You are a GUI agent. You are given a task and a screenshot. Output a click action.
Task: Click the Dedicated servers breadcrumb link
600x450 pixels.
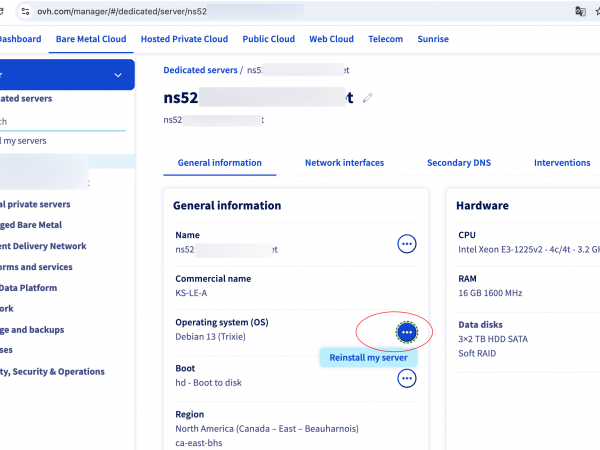[200, 70]
